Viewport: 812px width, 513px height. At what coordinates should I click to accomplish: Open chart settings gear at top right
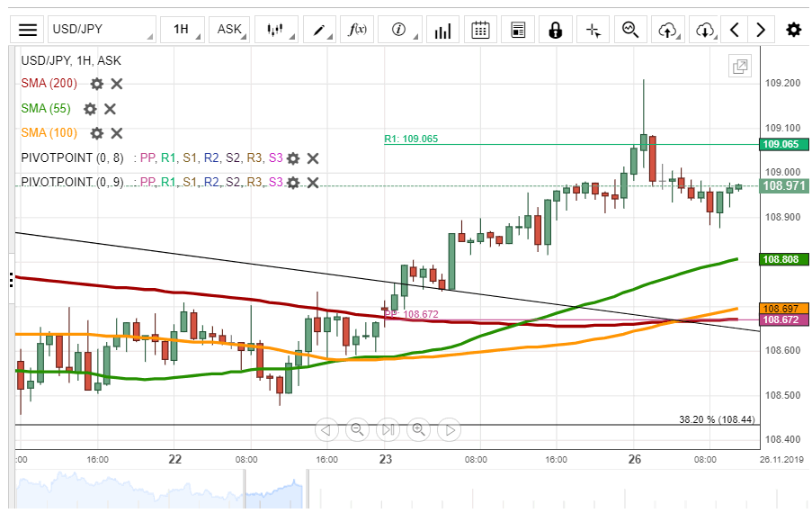pyautogui.click(x=793, y=30)
